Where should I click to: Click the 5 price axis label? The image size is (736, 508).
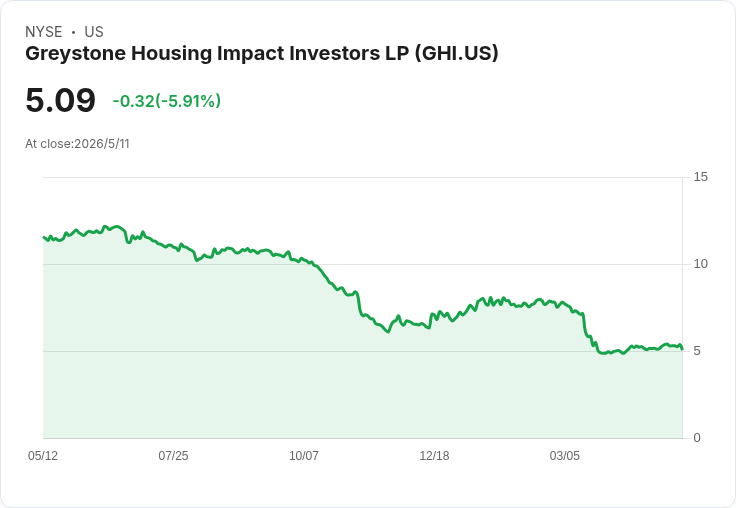click(697, 351)
